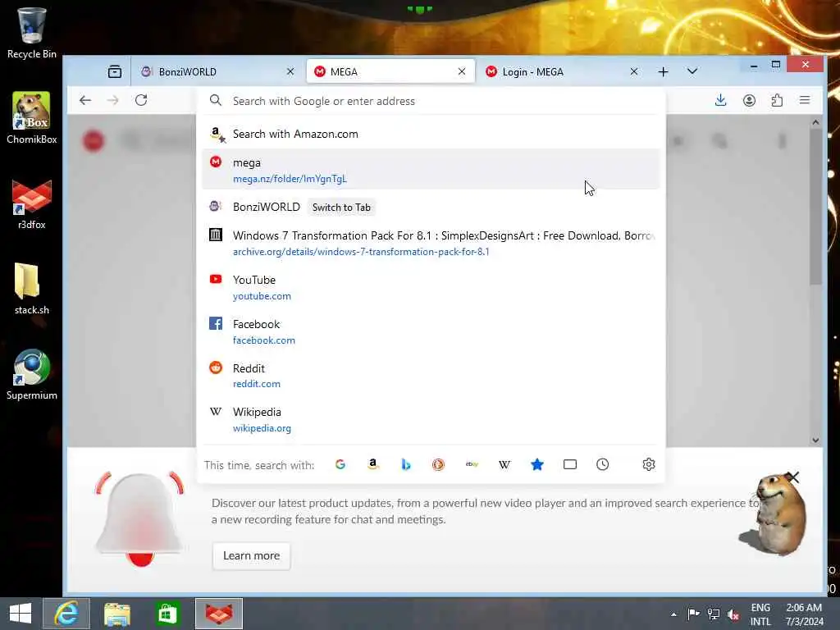
Task: Click the Learn more button
Action: pos(251,556)
